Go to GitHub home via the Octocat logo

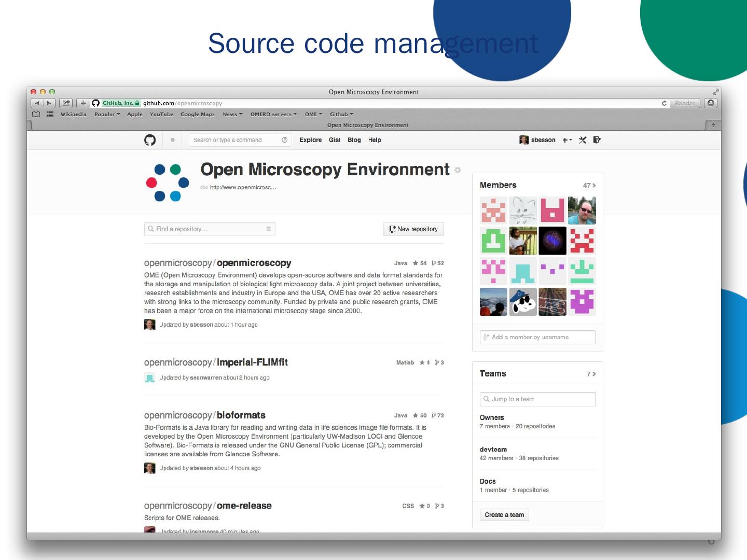150,140
